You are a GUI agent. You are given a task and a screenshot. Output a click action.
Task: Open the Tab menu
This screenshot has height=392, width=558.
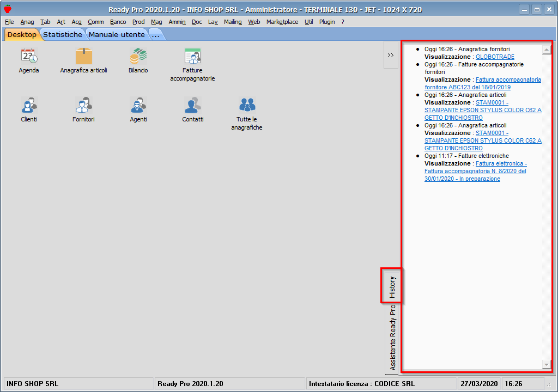coord(45,22)
